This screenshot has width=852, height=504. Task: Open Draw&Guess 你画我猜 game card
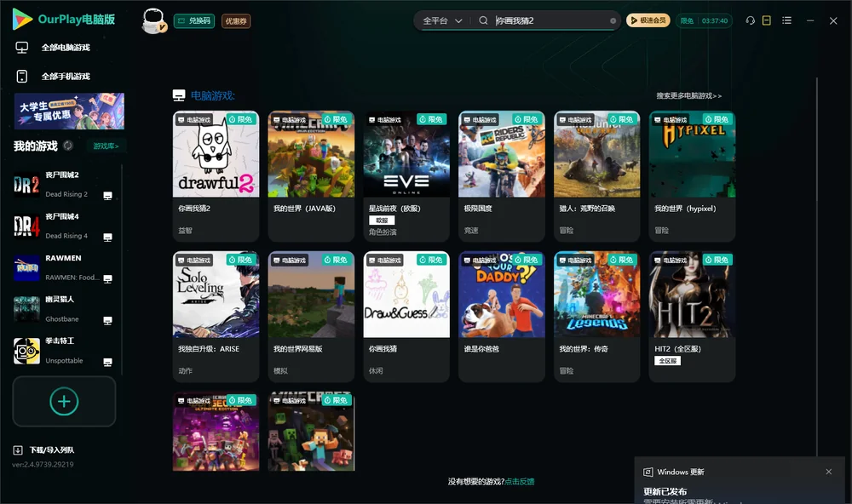tap(406, 317)
